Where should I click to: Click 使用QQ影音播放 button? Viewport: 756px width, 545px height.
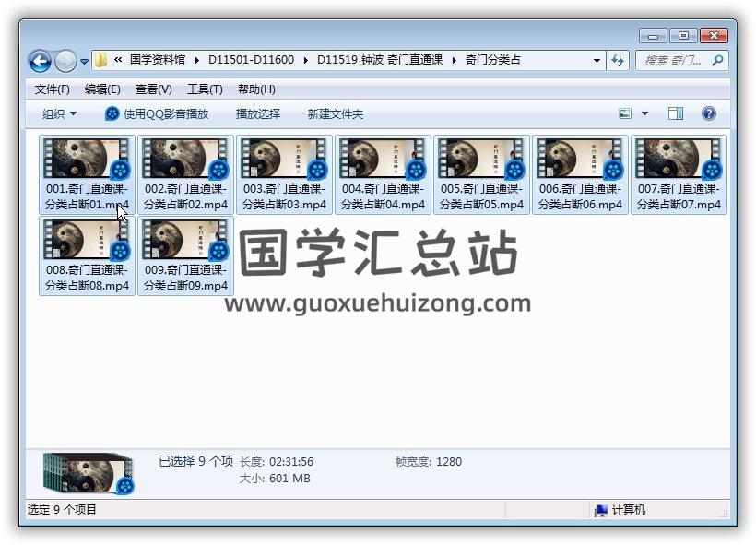click(x=157, y=114)
